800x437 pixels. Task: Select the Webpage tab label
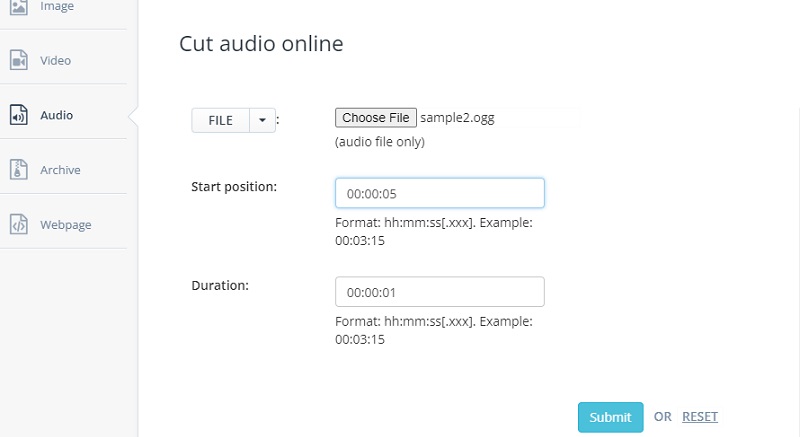(65, 225)
